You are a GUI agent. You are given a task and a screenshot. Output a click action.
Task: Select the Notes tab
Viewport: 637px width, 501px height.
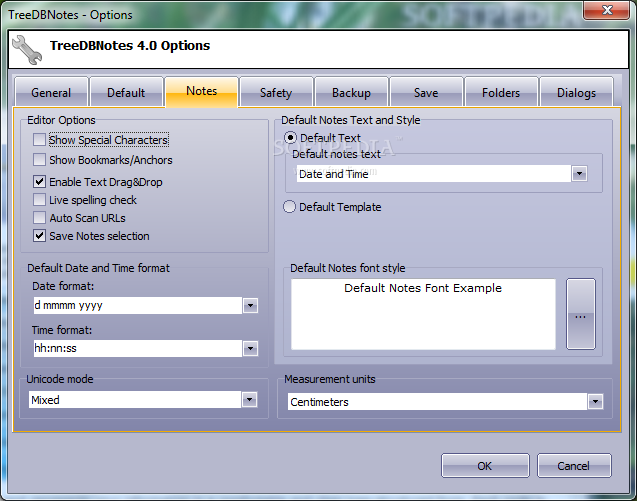coord(202,91)
